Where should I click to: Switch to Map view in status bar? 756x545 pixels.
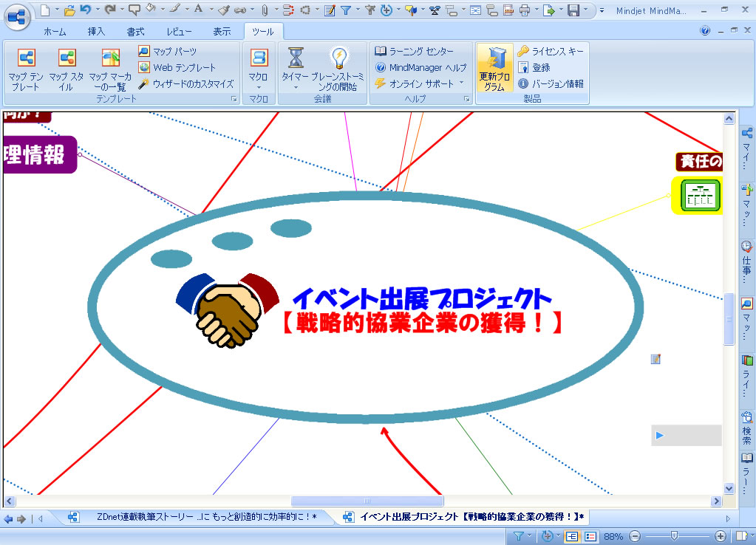point(572,536)
